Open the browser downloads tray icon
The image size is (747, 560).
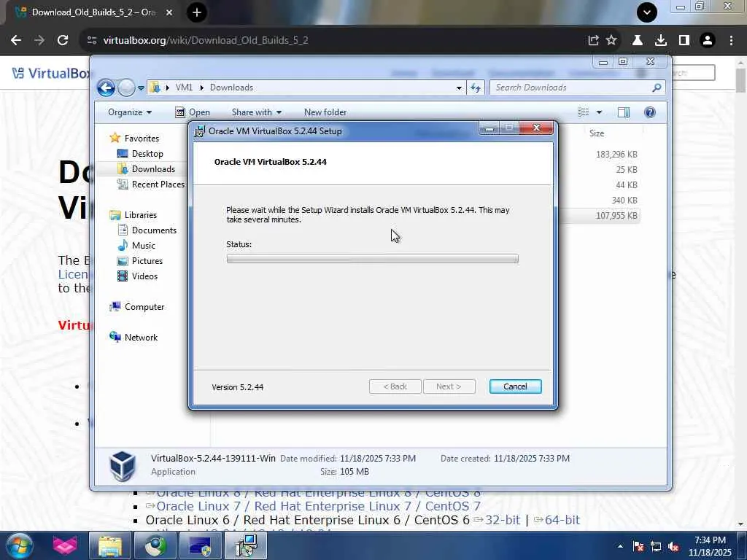[661, 41]
